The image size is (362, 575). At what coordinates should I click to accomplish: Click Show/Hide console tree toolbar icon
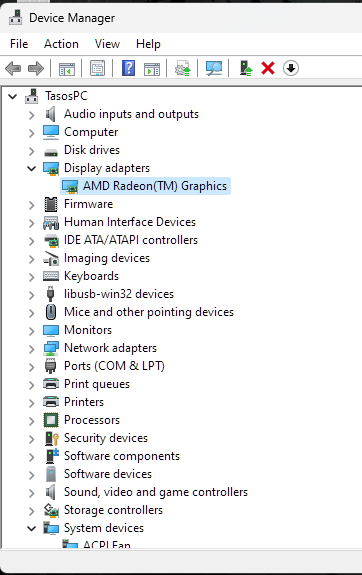67,68
